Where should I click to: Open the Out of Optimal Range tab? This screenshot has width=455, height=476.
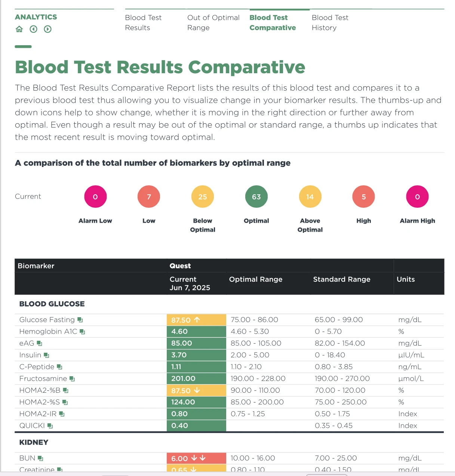tap(213, 22)
